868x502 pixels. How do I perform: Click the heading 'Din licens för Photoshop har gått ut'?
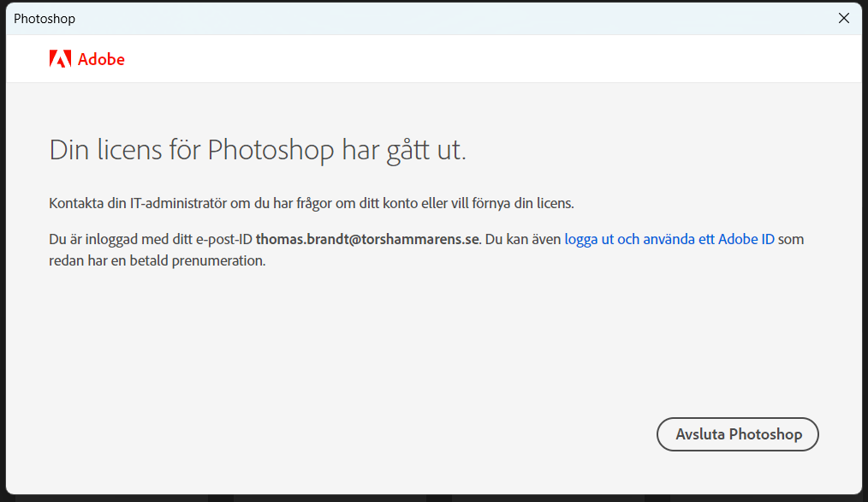258,150
